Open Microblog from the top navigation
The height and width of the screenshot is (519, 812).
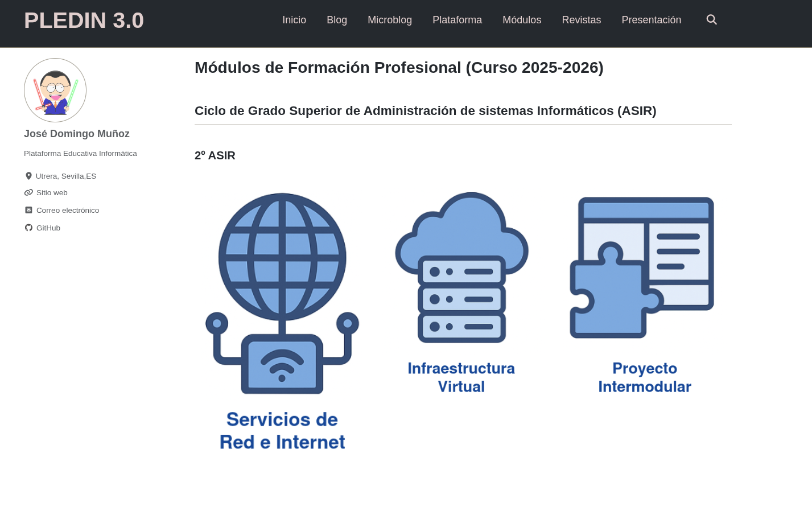pos(390,20)
